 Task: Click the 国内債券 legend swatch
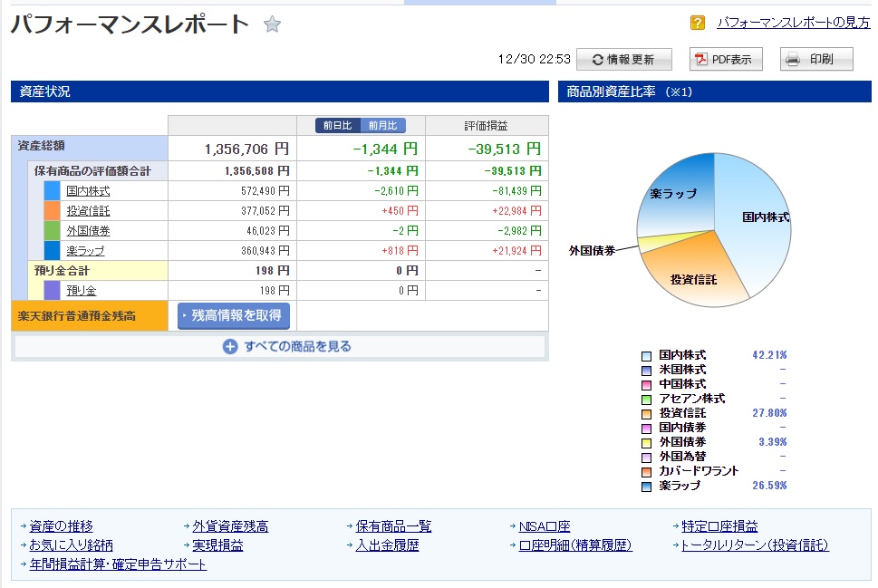click(646, 429)
